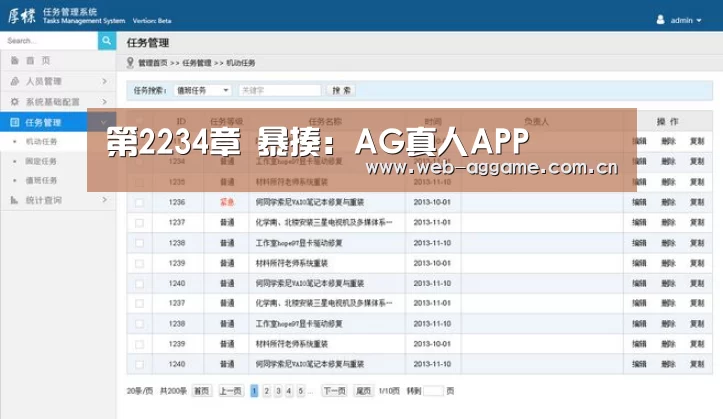Click 复制 in the 1234 row
723x419 pixels.
coord(697,161)
